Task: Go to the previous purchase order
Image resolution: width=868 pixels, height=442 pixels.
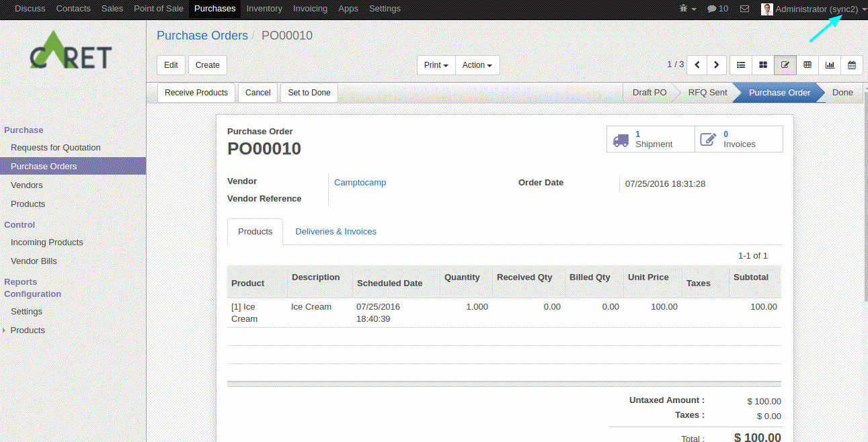Action: click(697, 65)
